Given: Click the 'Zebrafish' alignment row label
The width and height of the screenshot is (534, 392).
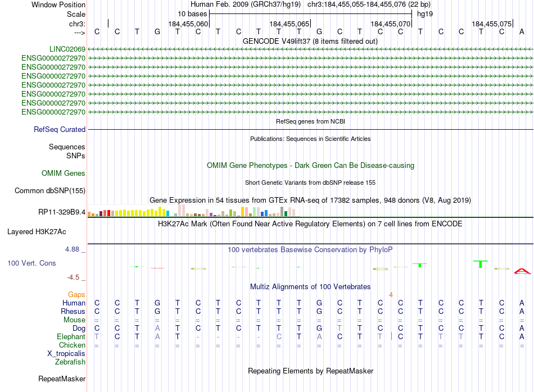Looking at the screenshot, I should 70,362.
